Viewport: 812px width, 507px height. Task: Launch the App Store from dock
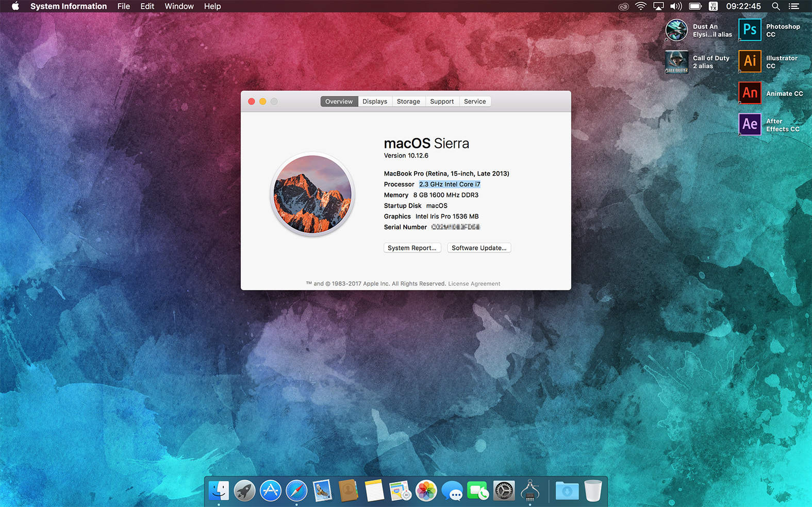tap(271, 491)
